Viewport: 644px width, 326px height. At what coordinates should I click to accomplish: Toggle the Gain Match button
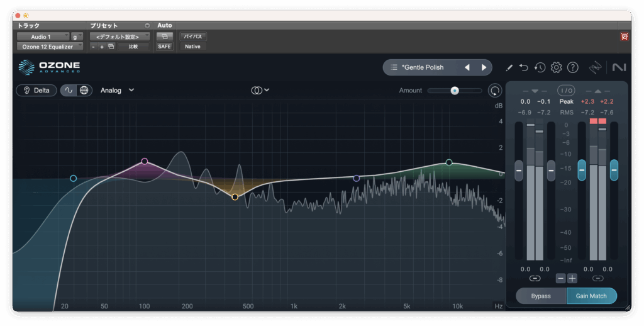coord(591,296)
